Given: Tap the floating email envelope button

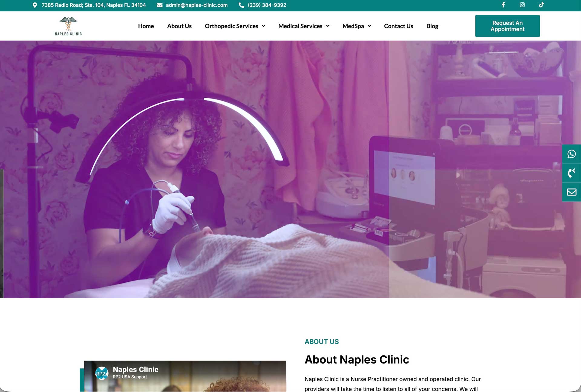Looking at the screenshot, I should coord(571,192).
